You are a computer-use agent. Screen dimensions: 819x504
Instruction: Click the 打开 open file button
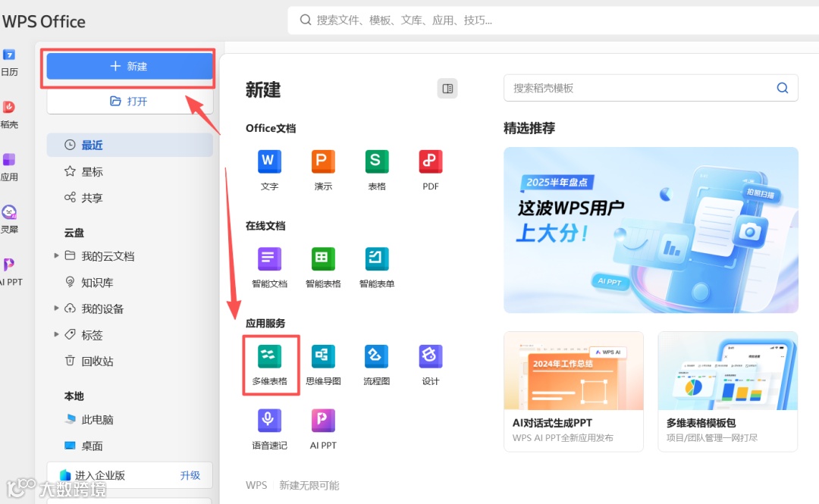pos(129,101)
